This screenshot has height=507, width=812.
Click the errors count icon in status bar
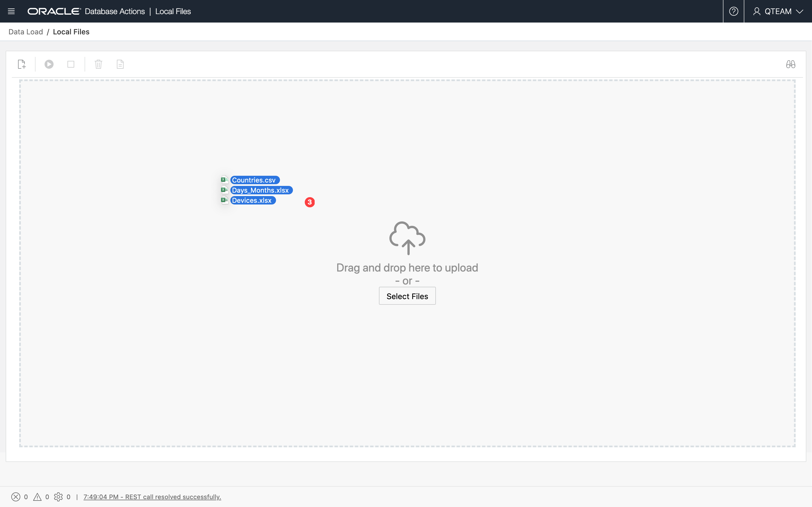pyautogui.click(x=16, y=497)
